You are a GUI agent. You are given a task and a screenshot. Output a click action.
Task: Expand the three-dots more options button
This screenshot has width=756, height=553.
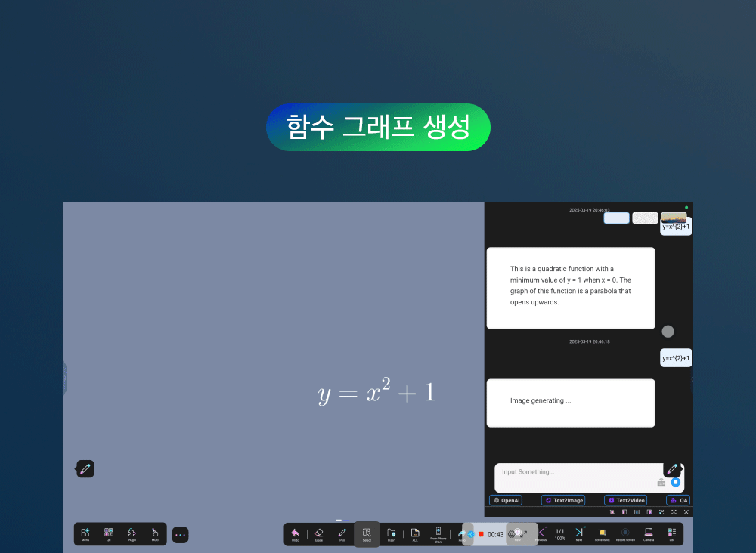point(180,535)
